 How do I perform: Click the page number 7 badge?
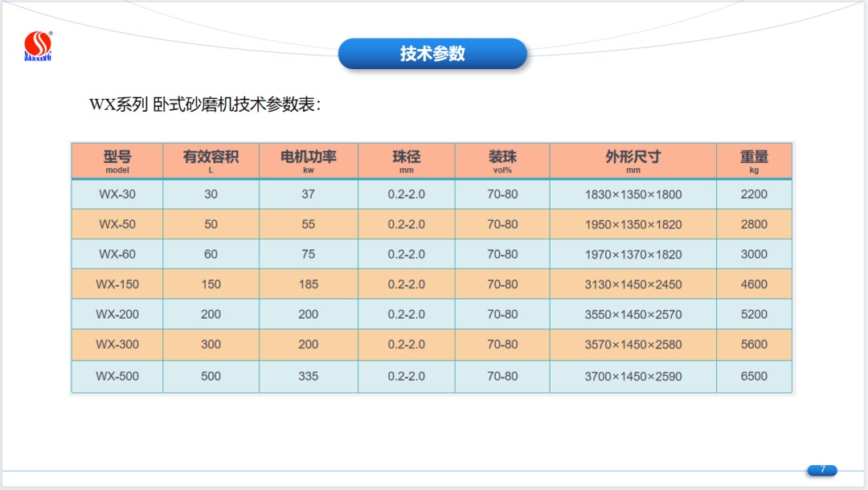point(822,470)
